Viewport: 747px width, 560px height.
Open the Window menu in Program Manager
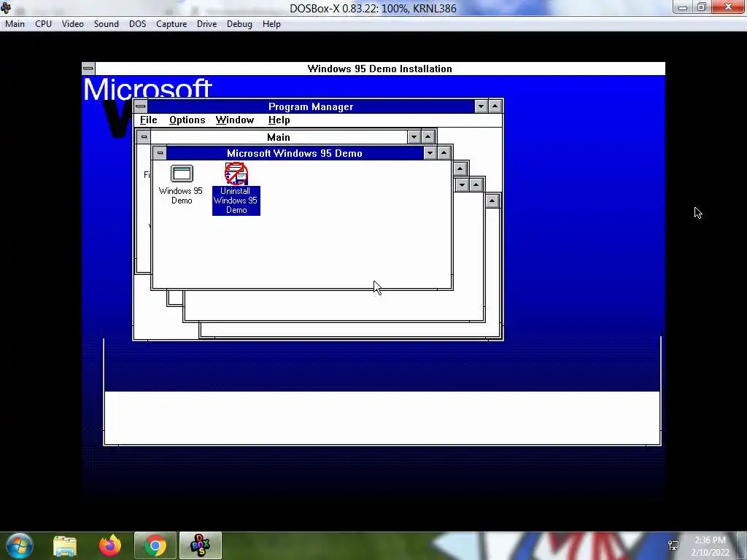(x=235, y=120)
